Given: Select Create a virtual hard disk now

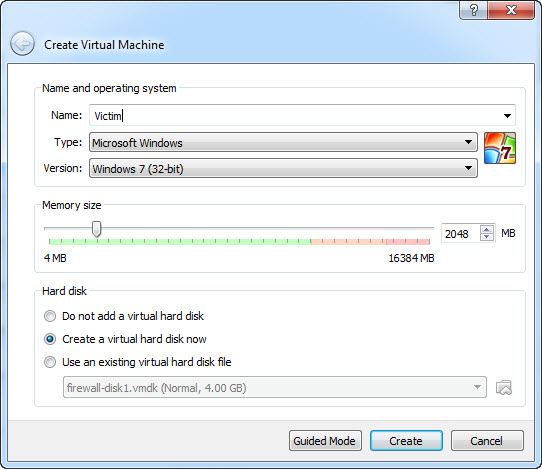Looking at the screenshot, I should coord(50,339).
